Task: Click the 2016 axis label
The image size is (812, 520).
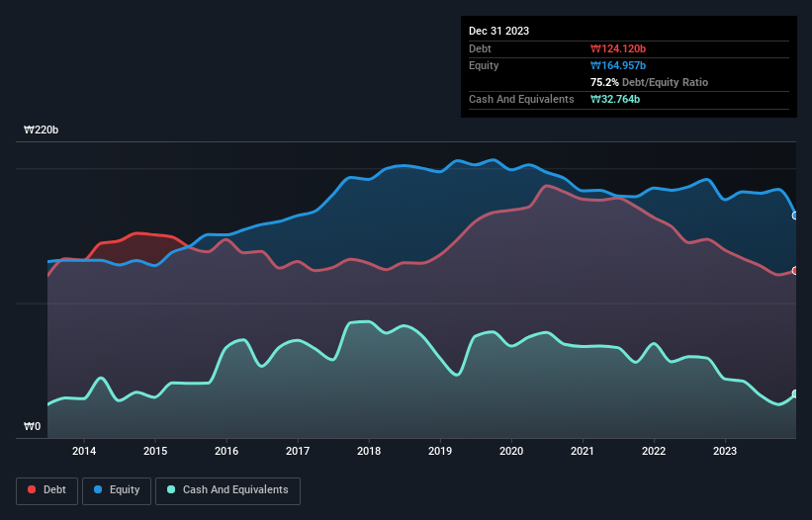Action: (226, 451)
